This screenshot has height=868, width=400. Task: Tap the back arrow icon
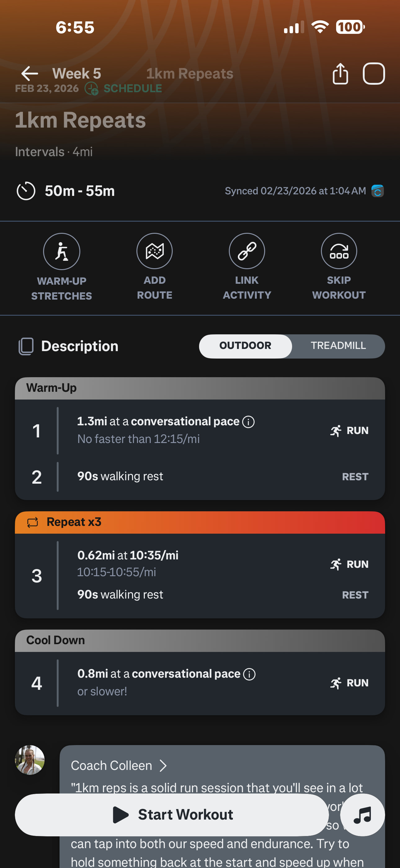click(x=30, y=74)
